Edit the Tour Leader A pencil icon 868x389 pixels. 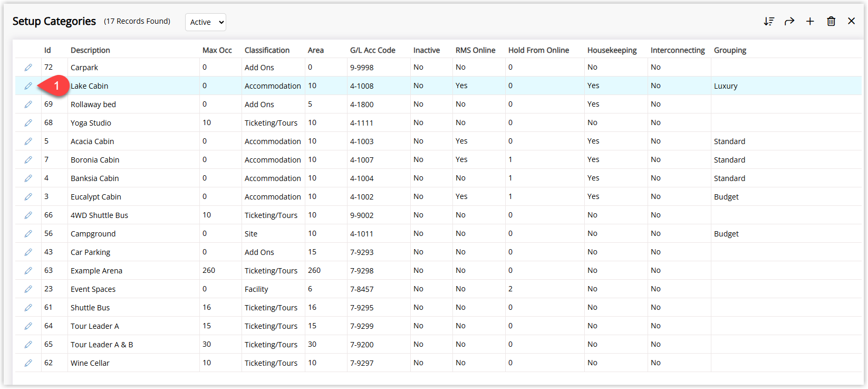(x=28, y=326)
